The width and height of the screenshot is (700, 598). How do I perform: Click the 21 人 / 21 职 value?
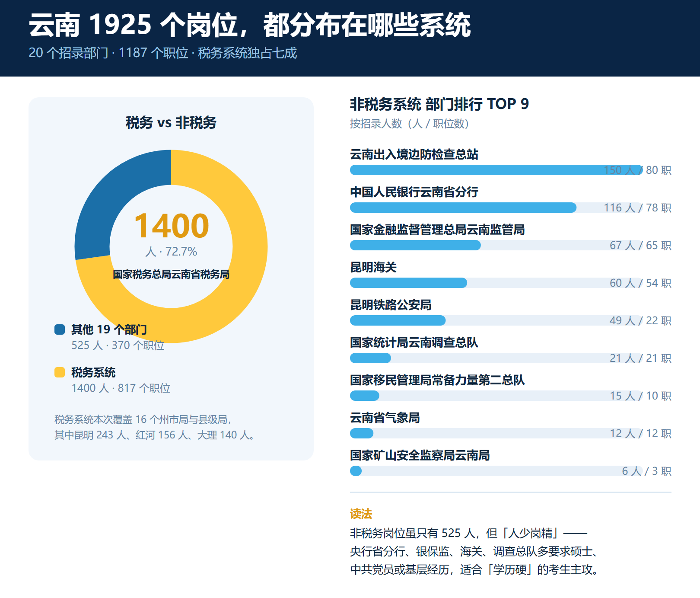(x=640, y=358)
